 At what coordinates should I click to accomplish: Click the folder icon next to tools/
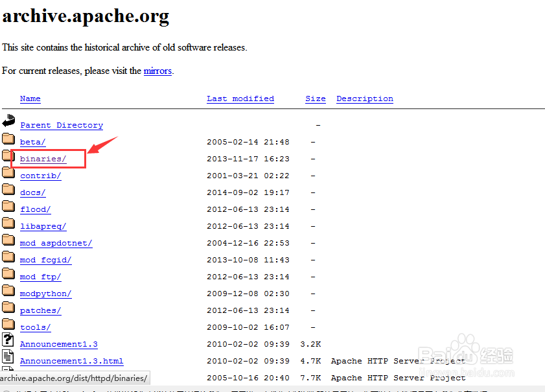coord(8,324)
